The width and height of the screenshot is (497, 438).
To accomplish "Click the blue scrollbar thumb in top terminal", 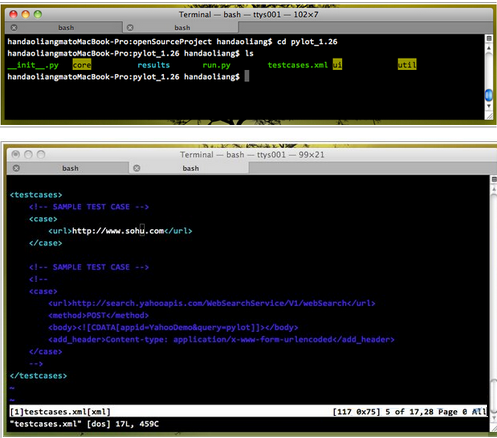I will point(489,95).
